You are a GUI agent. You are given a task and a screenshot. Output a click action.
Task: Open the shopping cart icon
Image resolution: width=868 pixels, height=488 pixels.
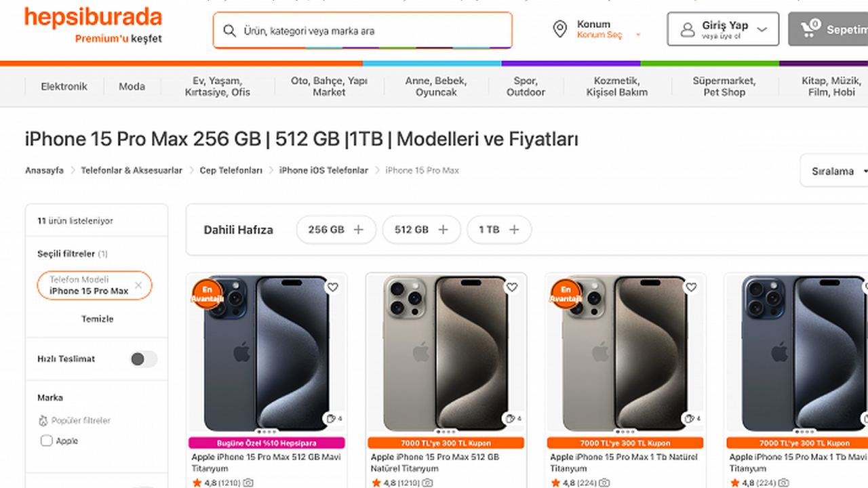(x=810, y=28)
